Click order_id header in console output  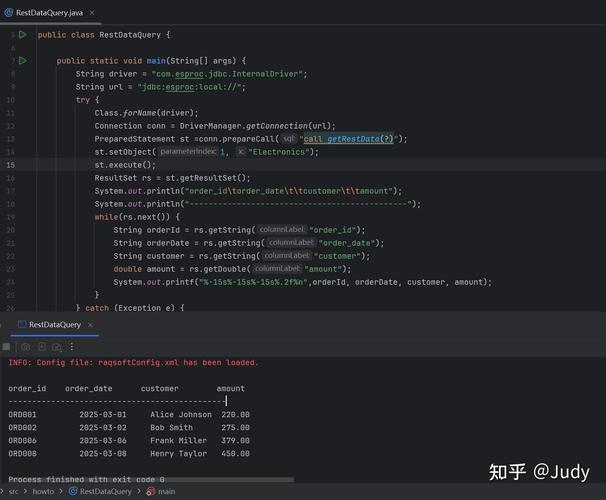[27, 388]
